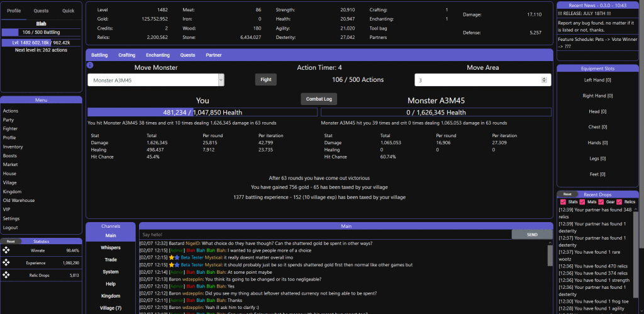Click the Left Hand [0] equipment slot
Image resolution: width=644 pixels, height=314 pixels.
(597, 80)
